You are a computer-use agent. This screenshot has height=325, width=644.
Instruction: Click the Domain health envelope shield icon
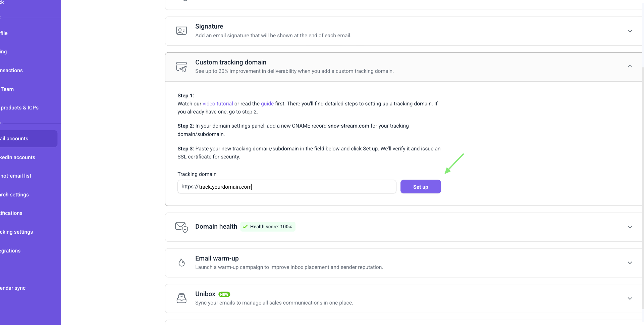click(181, 227)
